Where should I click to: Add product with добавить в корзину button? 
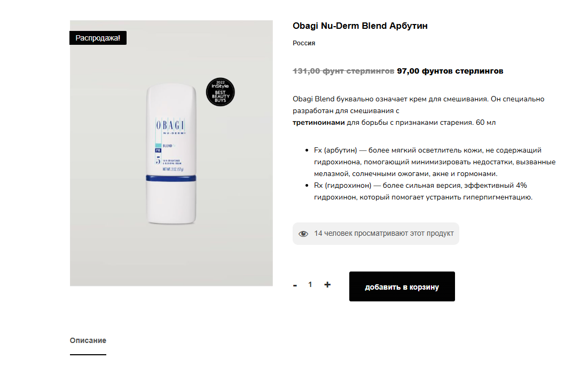pos(402,286)
